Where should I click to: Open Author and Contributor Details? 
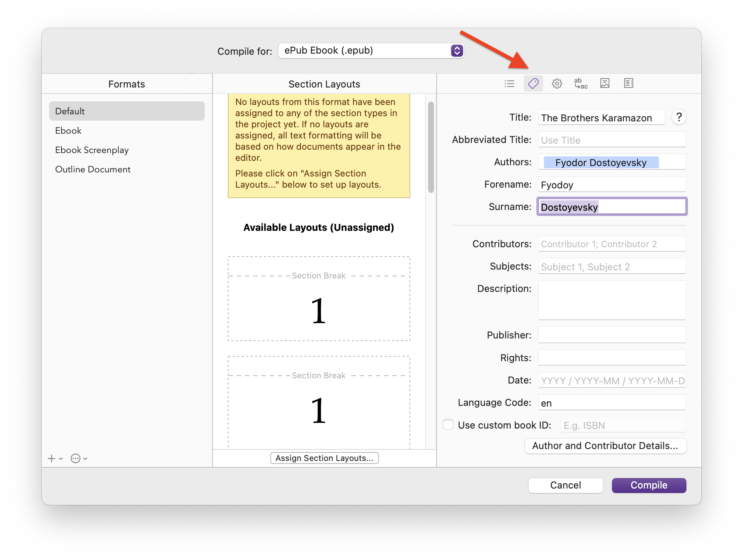pos(605,446)
